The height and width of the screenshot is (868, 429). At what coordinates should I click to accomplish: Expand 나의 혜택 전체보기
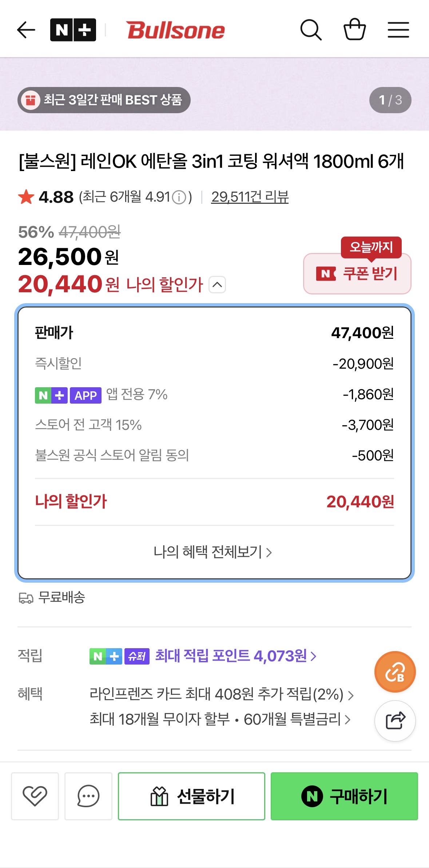point(213,552)
